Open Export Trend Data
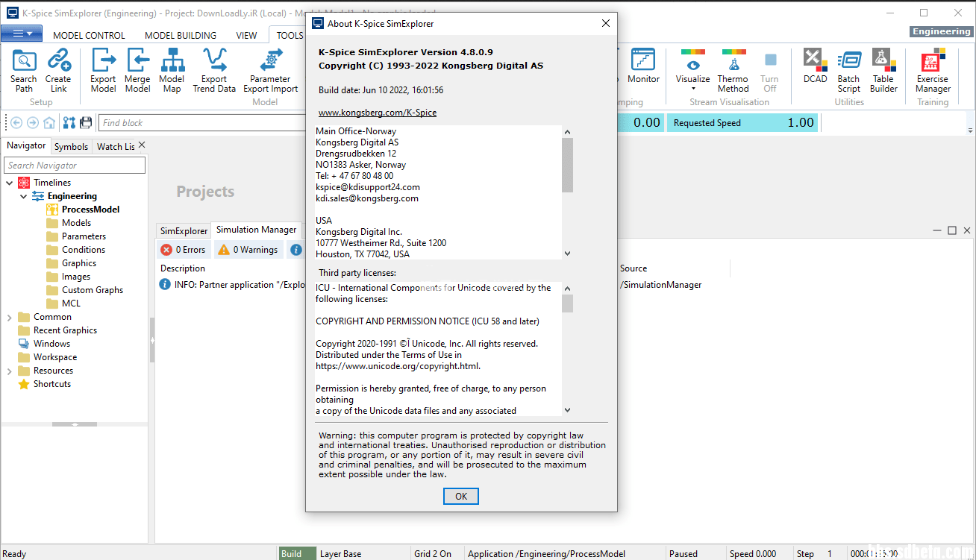976x560 pixels. pyautogui.click(x=214, y=70)
